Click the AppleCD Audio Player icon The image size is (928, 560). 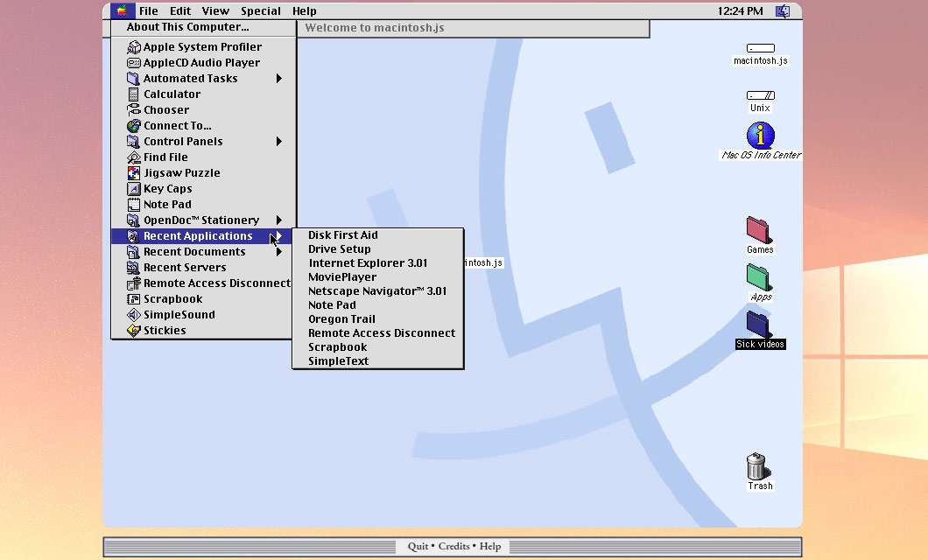pyautogui.click(x=134, y=63)
